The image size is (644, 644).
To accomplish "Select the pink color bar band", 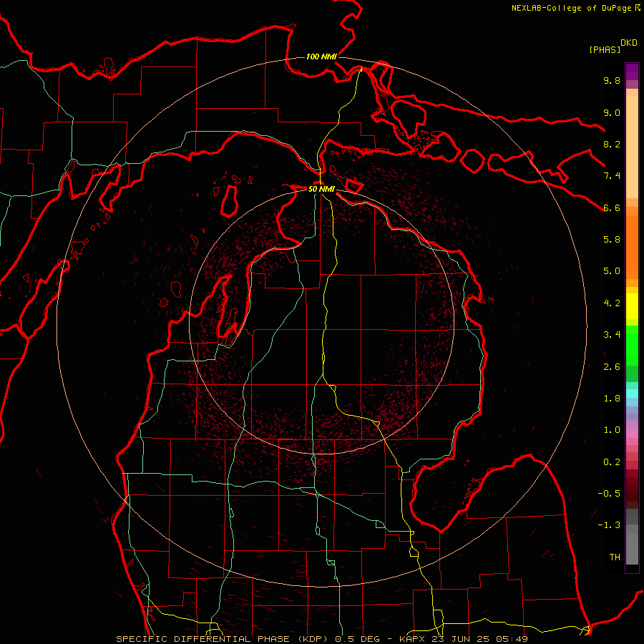I will coord(632,434).
